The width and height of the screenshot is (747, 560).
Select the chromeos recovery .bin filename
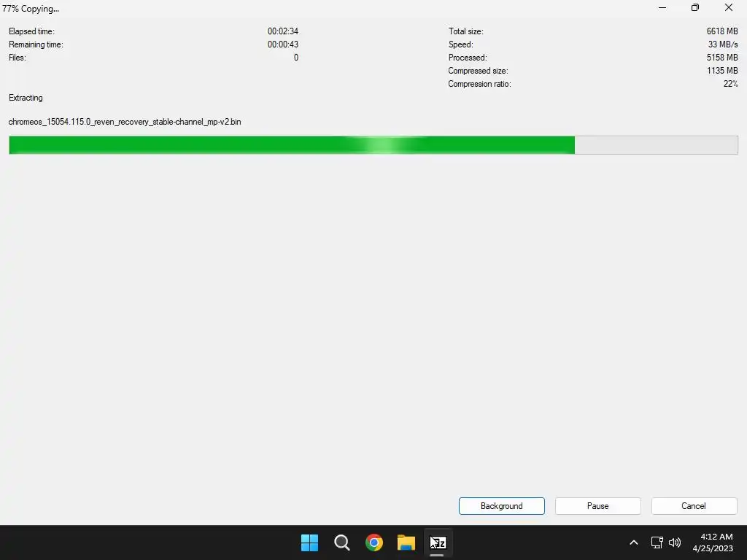pyautogui.click(x=125, y=122)
